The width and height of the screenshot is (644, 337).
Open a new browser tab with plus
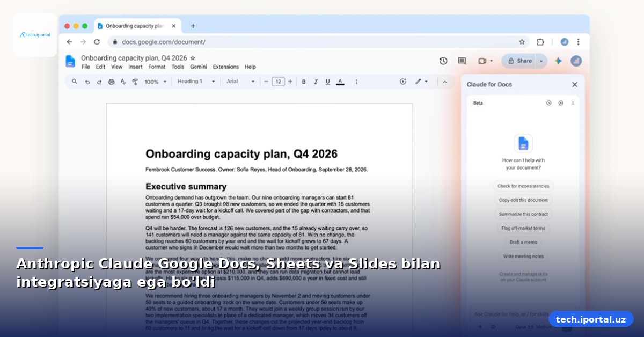pos(193,26)
